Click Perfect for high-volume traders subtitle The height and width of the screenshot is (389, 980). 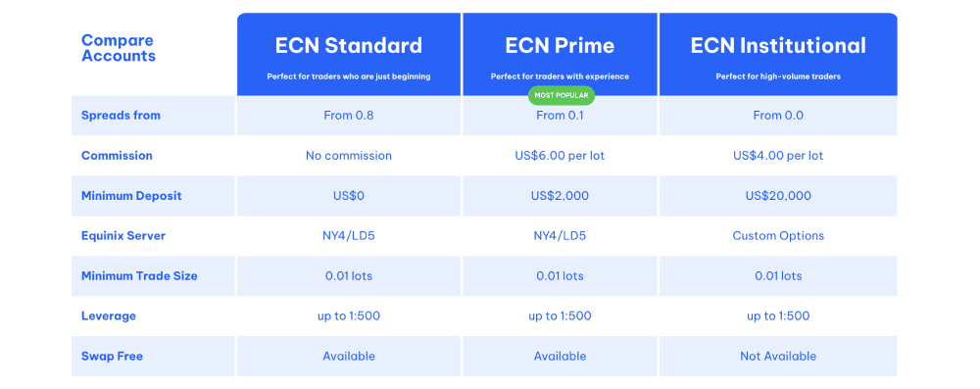[778, 77]
